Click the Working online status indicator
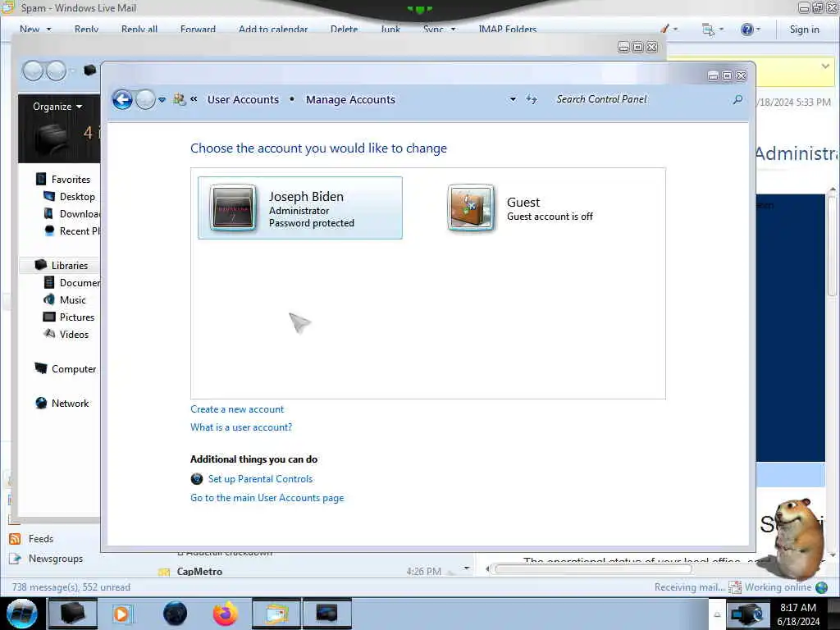840x630 pixels. tap(778, 587)
